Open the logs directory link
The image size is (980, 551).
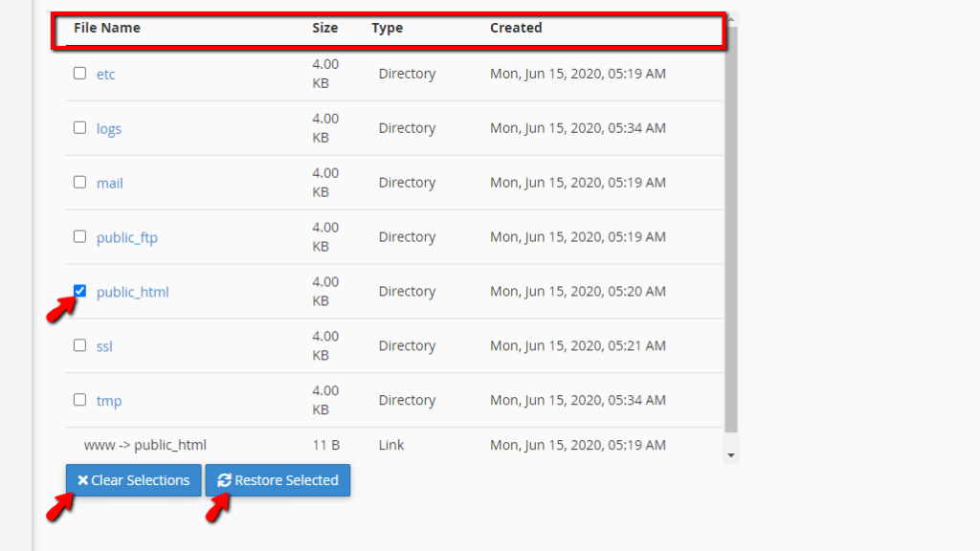109,129
